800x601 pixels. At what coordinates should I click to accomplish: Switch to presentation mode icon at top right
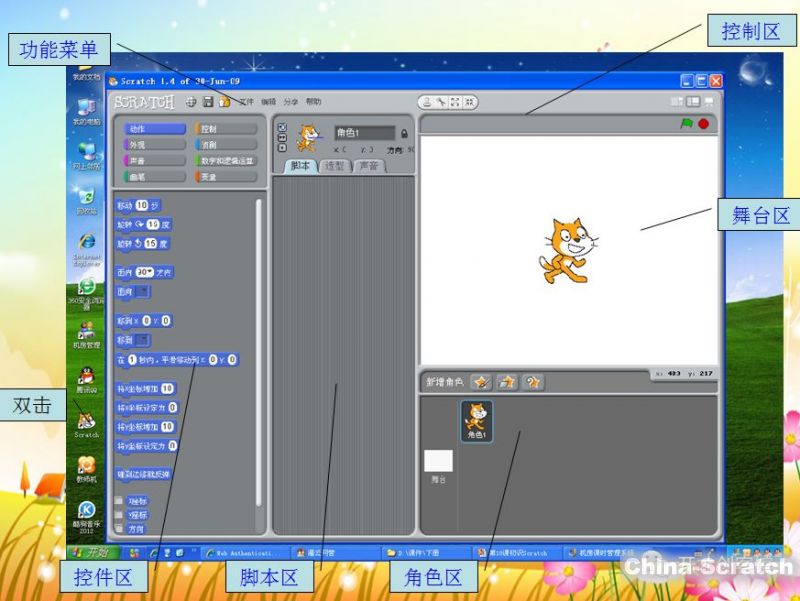click(x=710, y=102)
